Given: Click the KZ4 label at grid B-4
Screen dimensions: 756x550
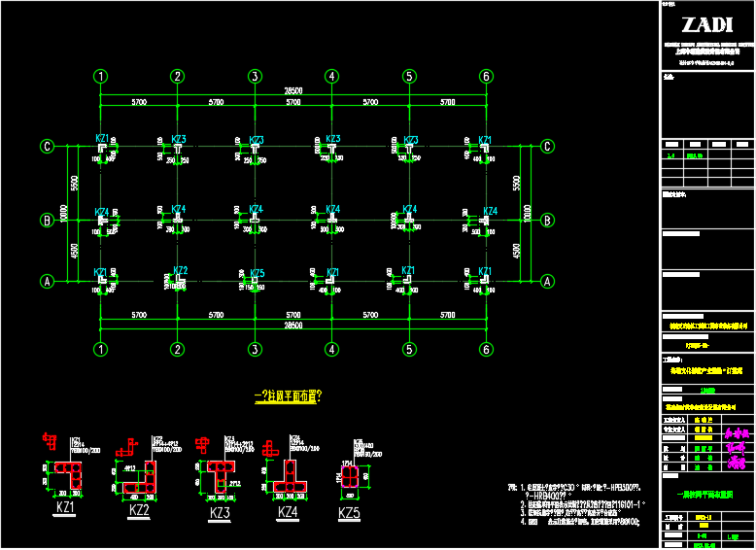Looking at the screenshot, I should 333,209.
